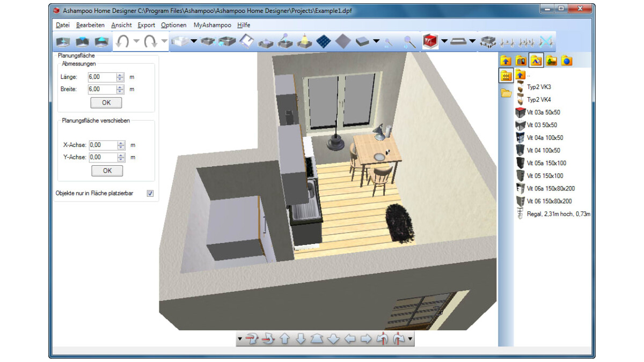This screenshot has width=644, height=362.
Task: Click the crossed blue lines toolbar icon
Action: (x=546, y=42)
